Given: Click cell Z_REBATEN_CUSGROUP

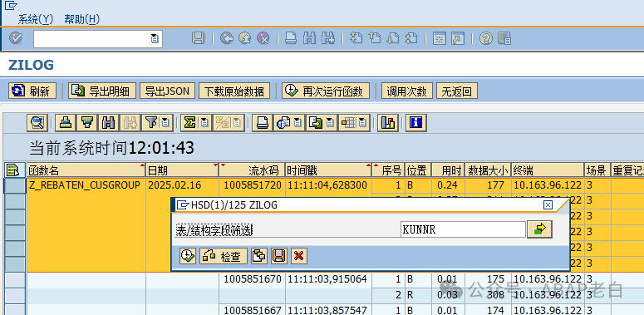Looking at the screenshot, I should (x=86, y=185).
